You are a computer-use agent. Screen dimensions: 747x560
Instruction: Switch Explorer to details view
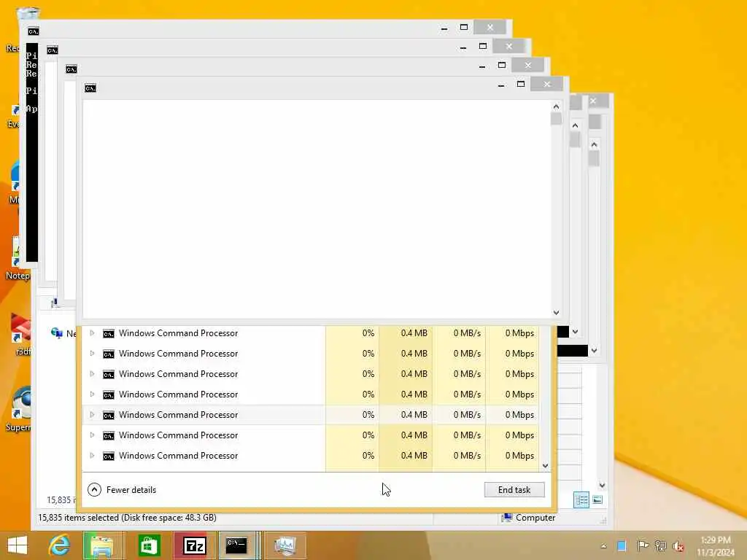[x=581, y=500]
